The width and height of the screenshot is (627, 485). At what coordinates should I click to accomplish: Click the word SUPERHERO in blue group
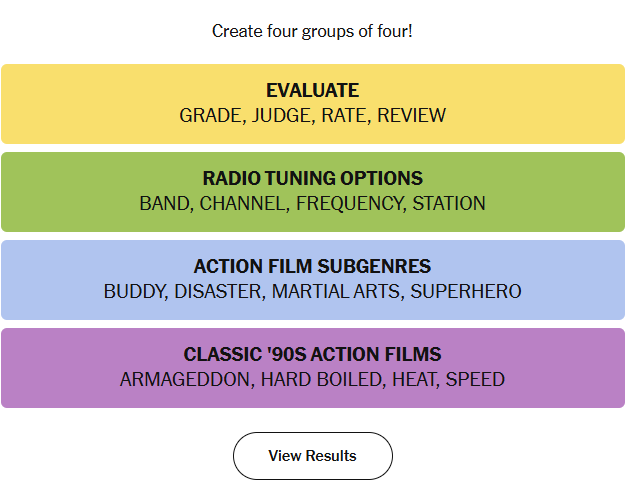pyautogui.click(x=466, y=292)
